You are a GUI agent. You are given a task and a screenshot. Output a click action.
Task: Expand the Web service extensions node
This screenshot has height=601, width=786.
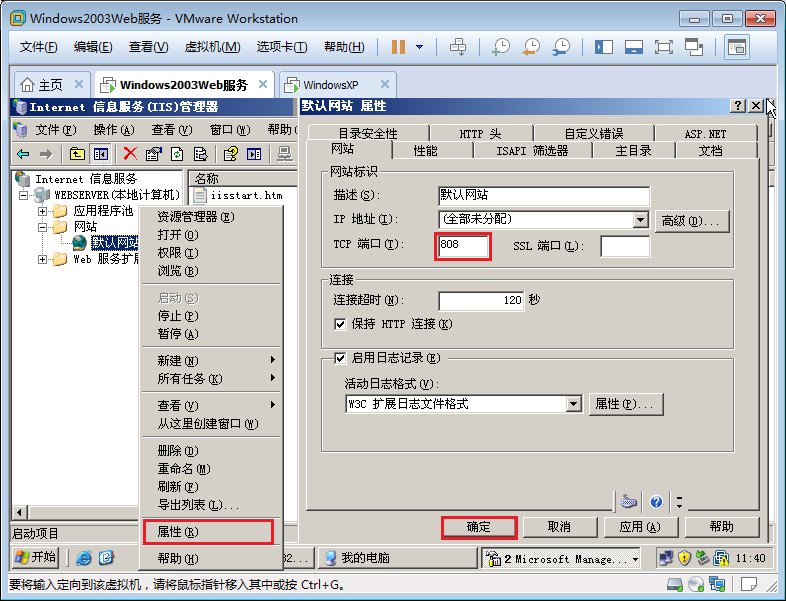tap(43, 259)
